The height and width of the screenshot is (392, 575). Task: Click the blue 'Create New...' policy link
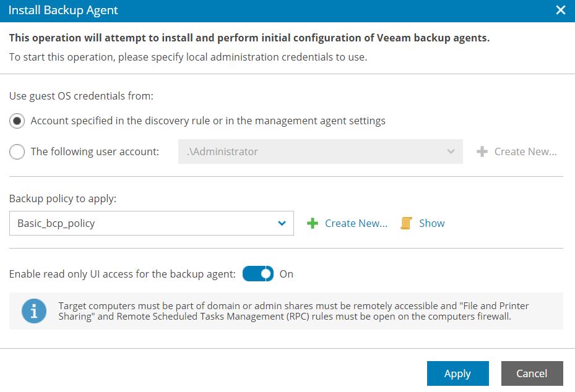tap(356, 223)
